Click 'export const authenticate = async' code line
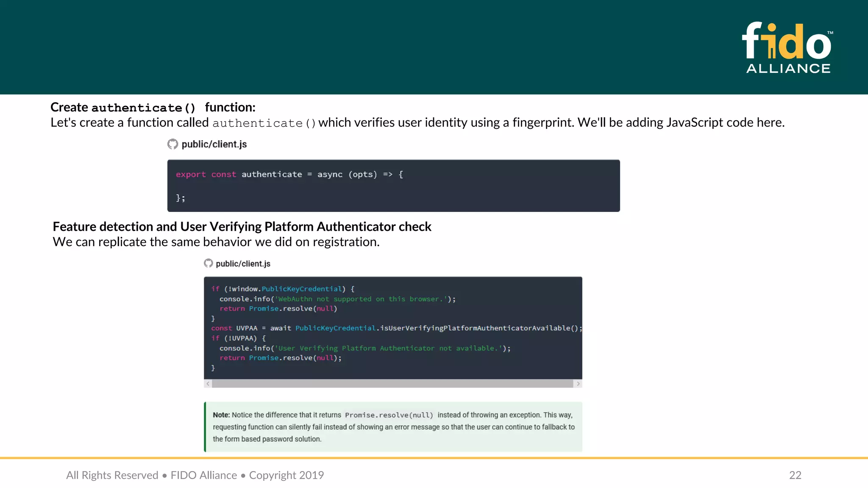 click(289, 175)
